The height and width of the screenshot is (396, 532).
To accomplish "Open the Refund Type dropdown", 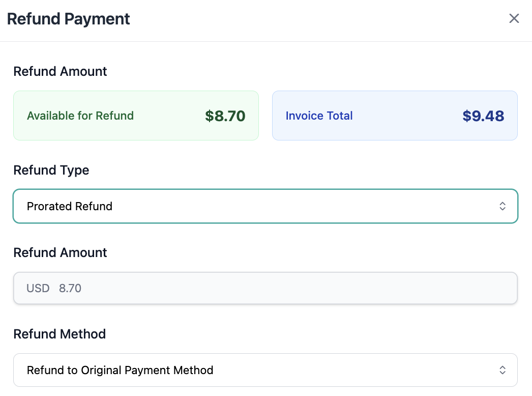I will [x=265, y=206].
